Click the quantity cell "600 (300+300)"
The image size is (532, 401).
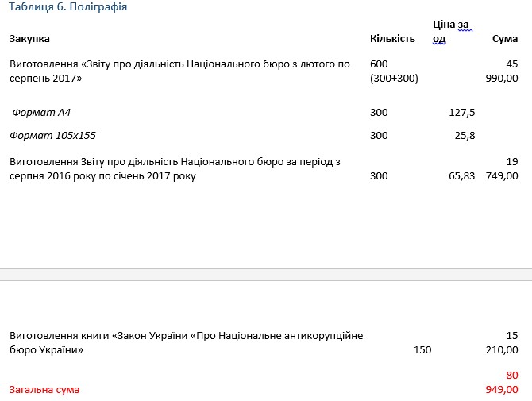394,71
